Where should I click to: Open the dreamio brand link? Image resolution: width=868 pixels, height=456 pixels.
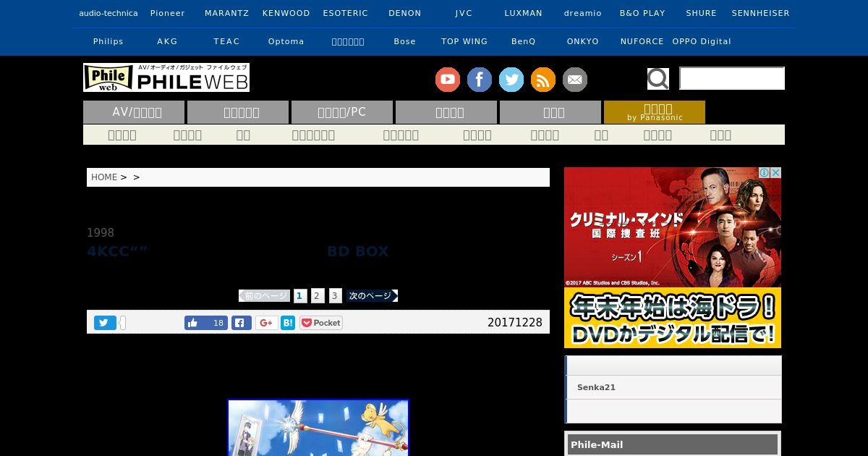[x=583, y=13]
